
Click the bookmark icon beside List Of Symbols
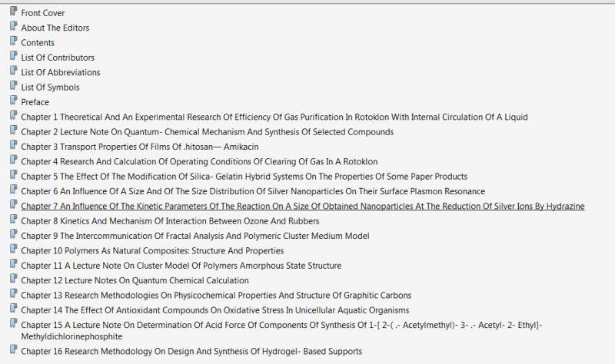[x=13, y=86]
